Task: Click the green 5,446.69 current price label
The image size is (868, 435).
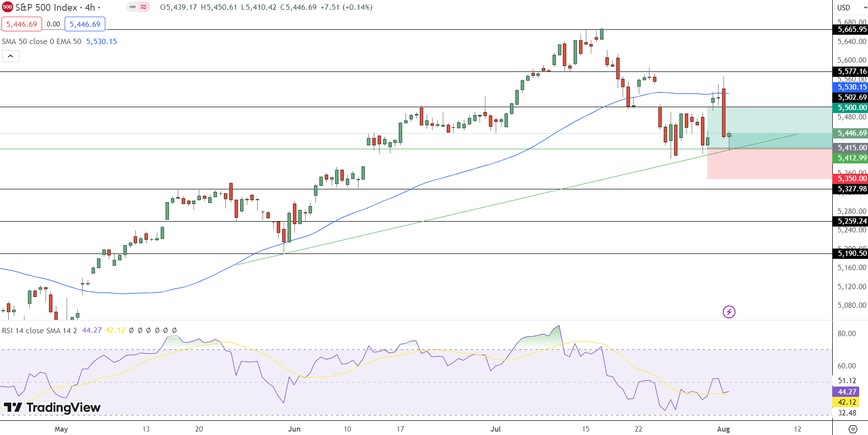Action: [x=850, y=133]
